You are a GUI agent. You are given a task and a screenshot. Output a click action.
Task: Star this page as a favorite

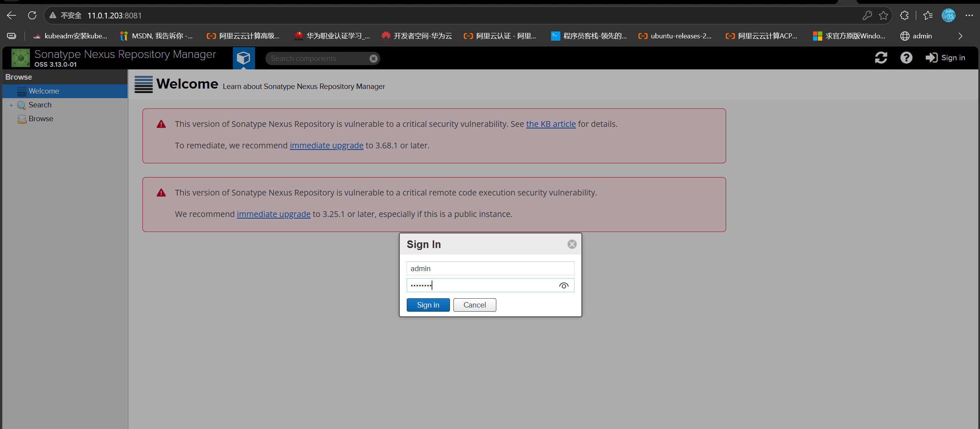(x=883, y=15)
